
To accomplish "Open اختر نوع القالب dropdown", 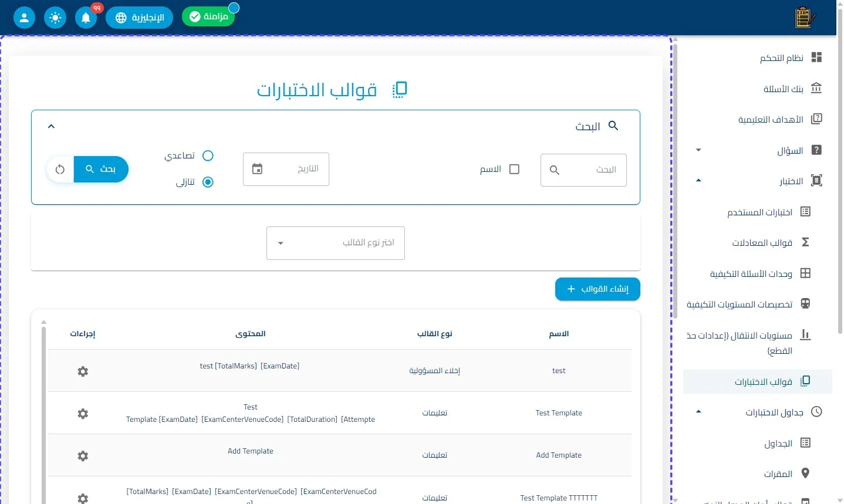I will pyautogui.click(x=336, y=243).
